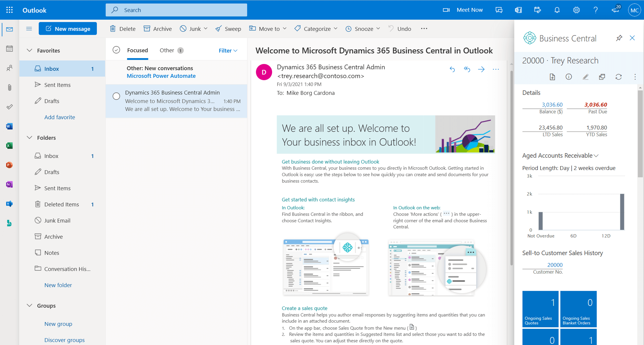The image size is (644, 345).
Task: Open notifications bell icon
Action: pos(557,10)
